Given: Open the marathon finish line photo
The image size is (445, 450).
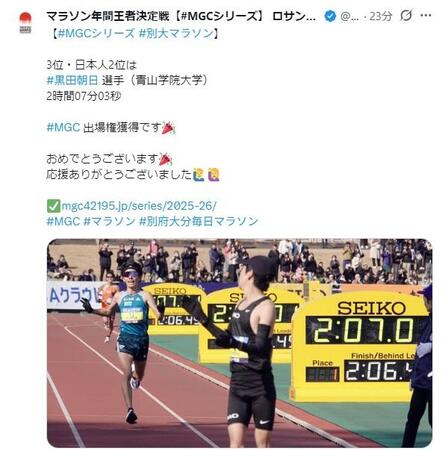Looking at the screenshot, I should pyautogui.click(x=240, y=343).
